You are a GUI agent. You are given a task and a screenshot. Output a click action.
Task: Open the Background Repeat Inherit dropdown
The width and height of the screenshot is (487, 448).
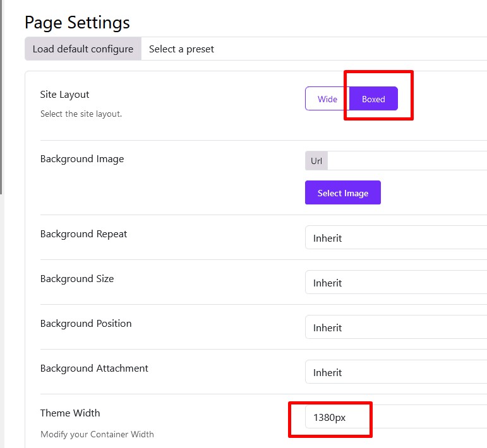click(396, 238)
